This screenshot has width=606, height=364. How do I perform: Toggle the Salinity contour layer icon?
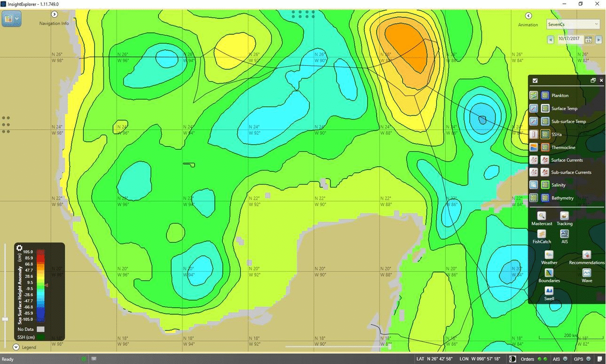pos(545,185)
